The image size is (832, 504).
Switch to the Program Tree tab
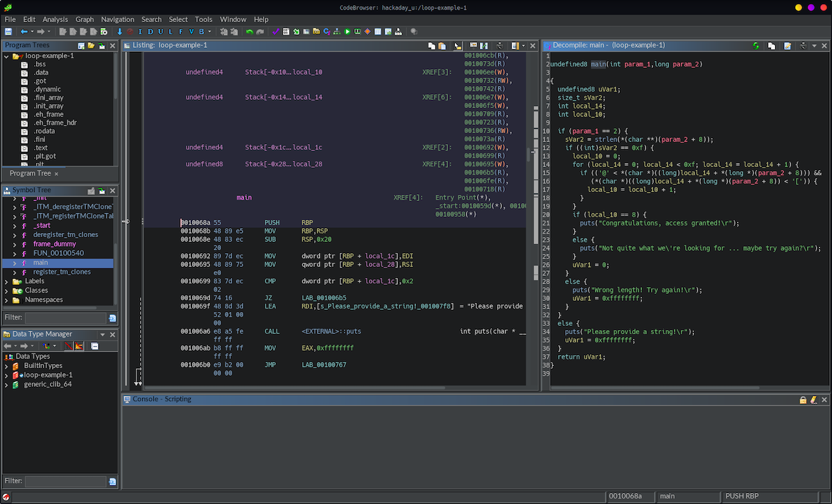coord(31,173)
